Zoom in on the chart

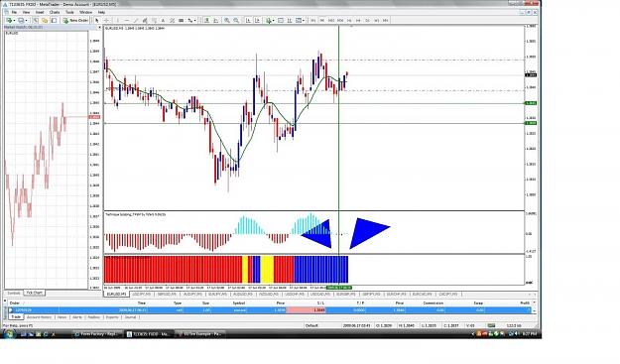pos(227,20)
